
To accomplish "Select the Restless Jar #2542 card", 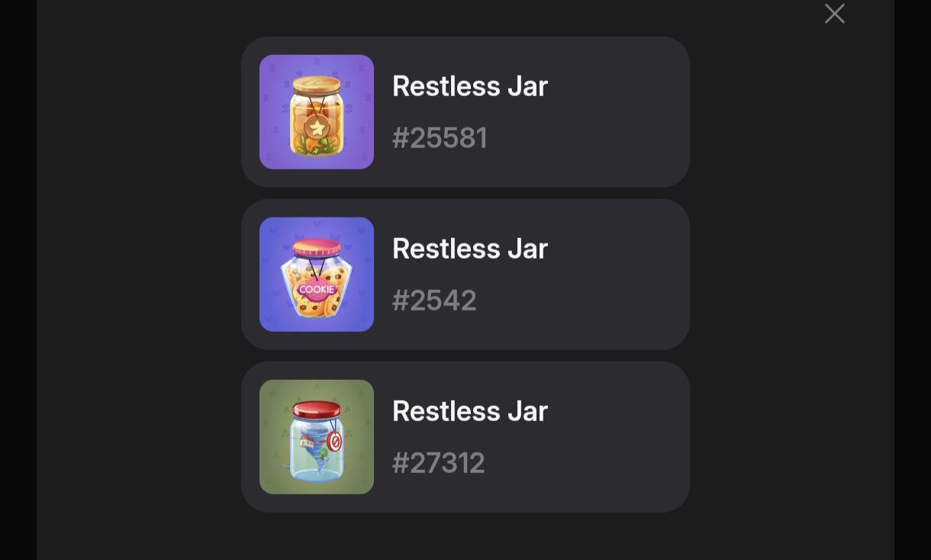I will 465,275.
